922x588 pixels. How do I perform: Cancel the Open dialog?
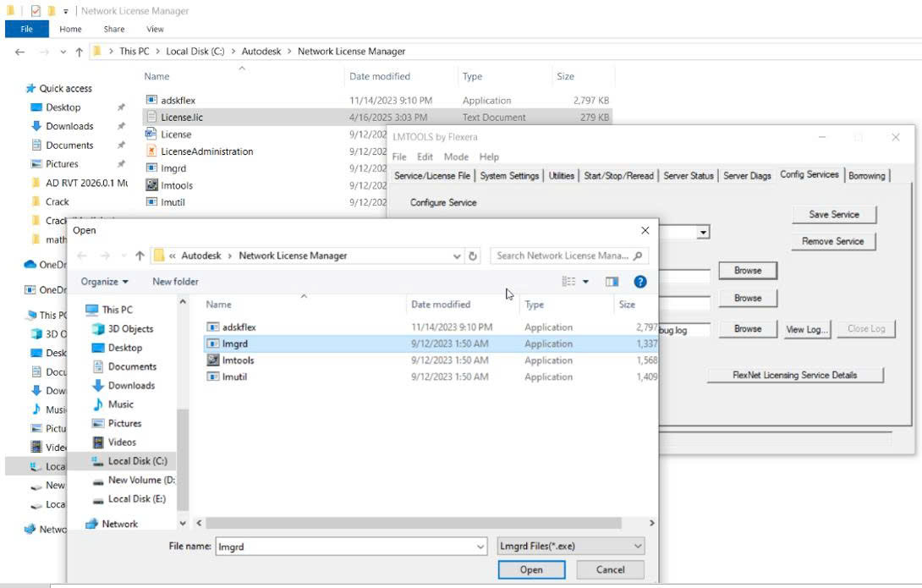click(x=611, y=569)
